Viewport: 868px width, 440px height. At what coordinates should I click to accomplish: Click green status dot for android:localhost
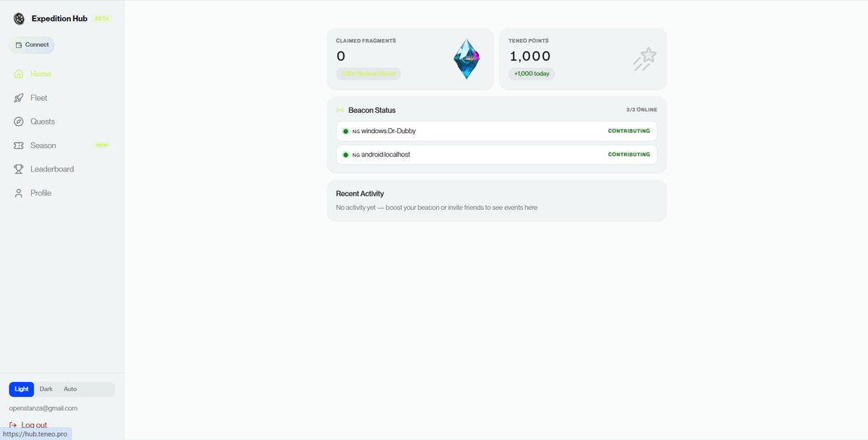point(346,155)
